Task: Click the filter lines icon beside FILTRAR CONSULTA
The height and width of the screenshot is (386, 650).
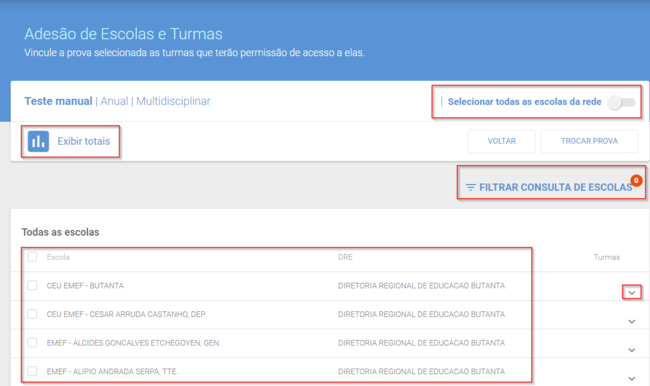Action: [x=470, y=187]
